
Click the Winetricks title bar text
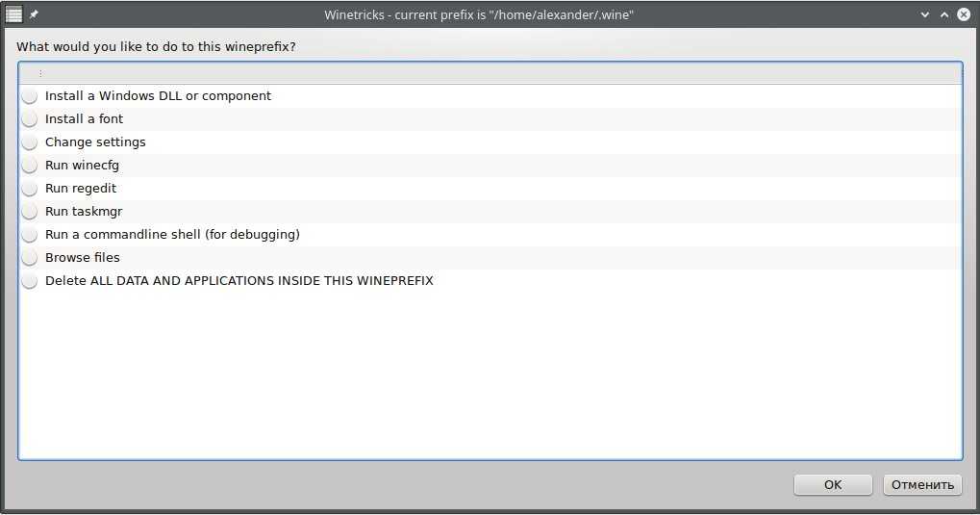coord(478,14)
